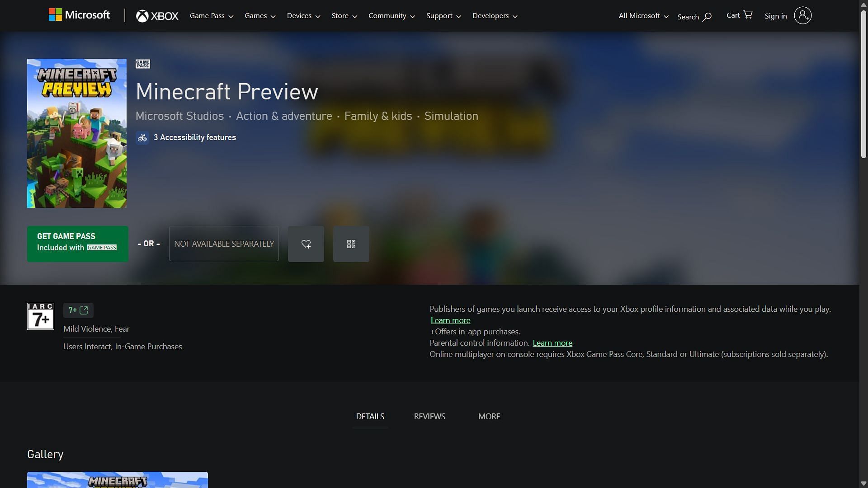Switch to the More tab
Screen dimensions: 868x488
[489, 417]
